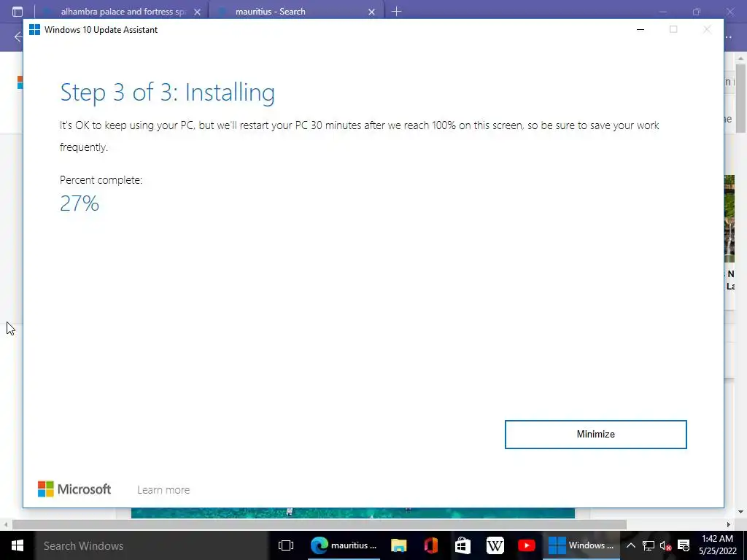Screen dimensions: 747x560
Task: Click the browser horizontal scrollbar
Action: (x=320, y=524)
